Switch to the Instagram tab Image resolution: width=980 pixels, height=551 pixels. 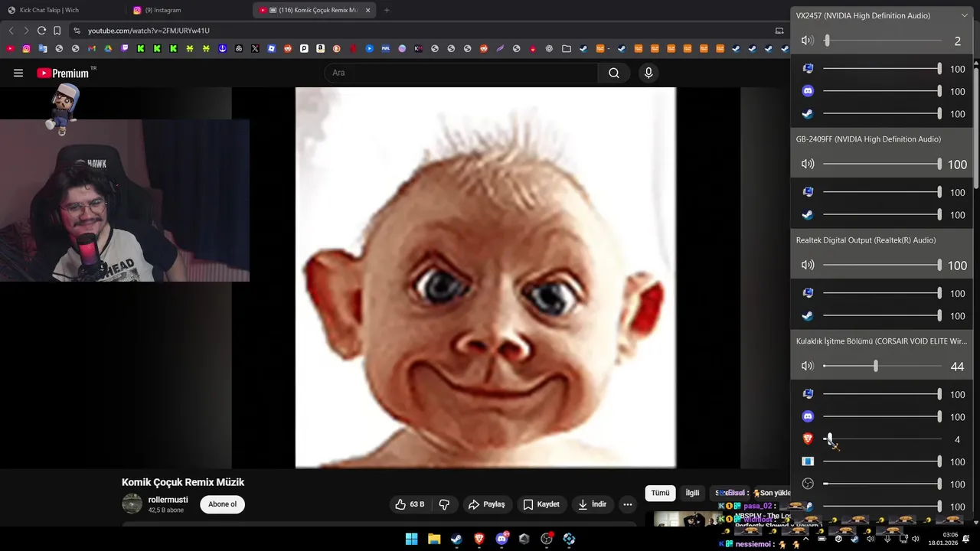(163, 10)
